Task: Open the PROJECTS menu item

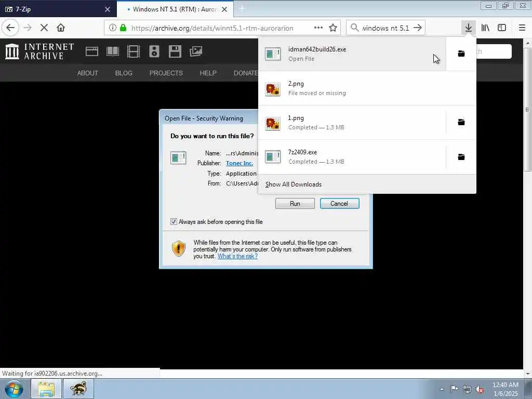Action: 166,73
